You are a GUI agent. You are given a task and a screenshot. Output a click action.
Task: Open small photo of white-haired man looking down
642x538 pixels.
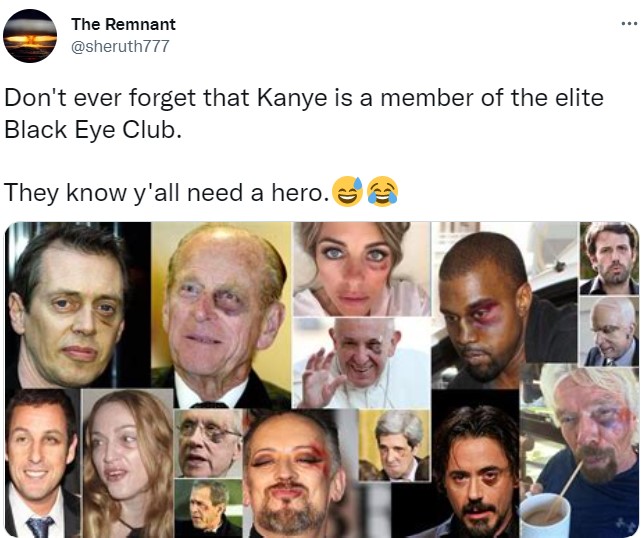609,331
